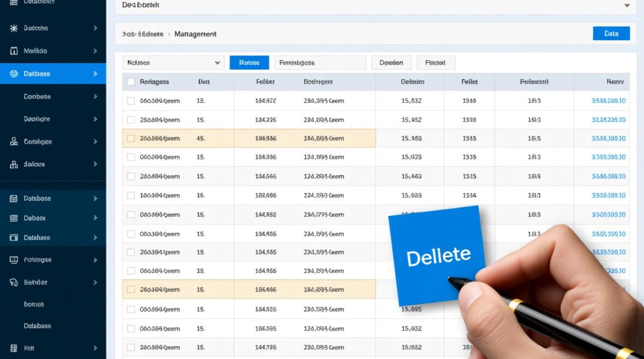Click the icon beside Sebdae in sidebar
This screenshot has height=359, width=644.
pos(14,282)
